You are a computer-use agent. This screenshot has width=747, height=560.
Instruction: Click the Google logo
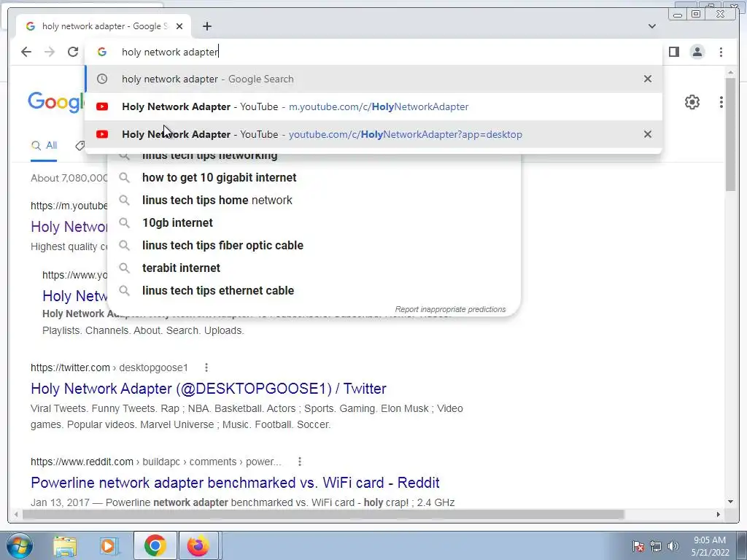(56, 102)
